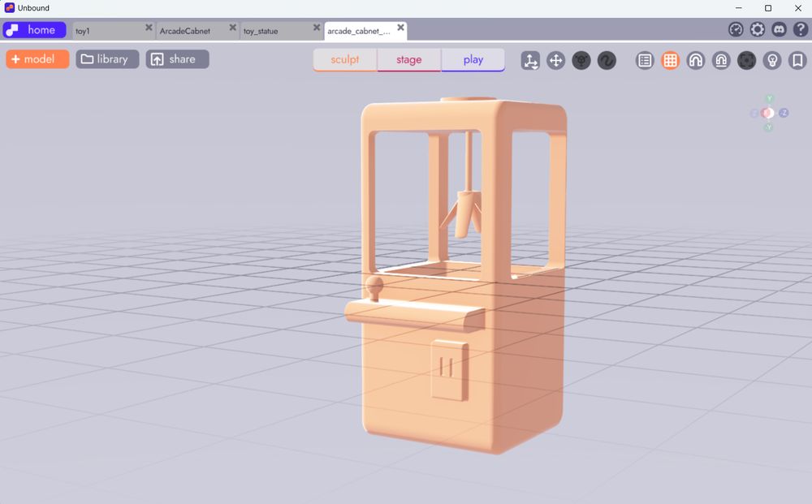Click the bookmark icon
Image resolution: width=812 pixels, height=504 pixels.
coord(797,61)
